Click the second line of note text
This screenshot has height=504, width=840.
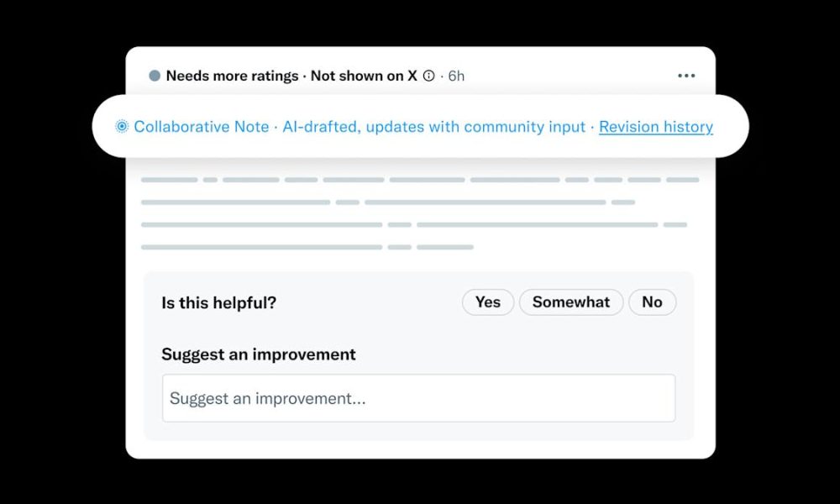tap(387, 202)
